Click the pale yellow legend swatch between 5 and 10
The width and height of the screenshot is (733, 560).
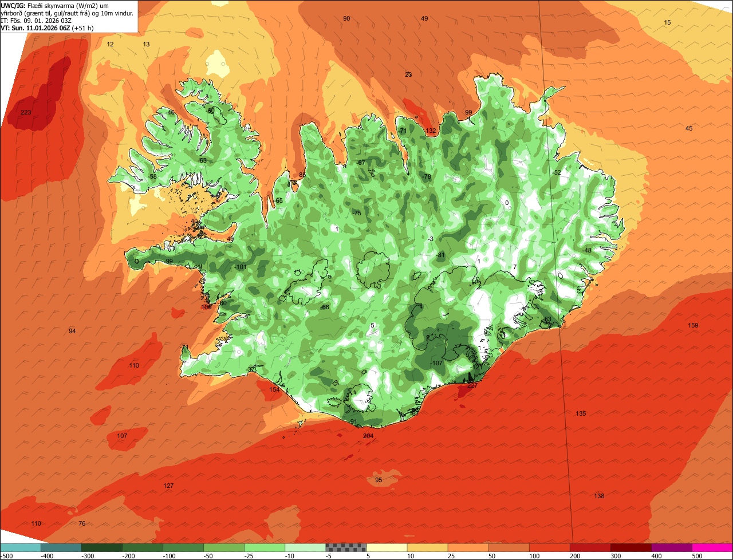click(x=387, y=547)
